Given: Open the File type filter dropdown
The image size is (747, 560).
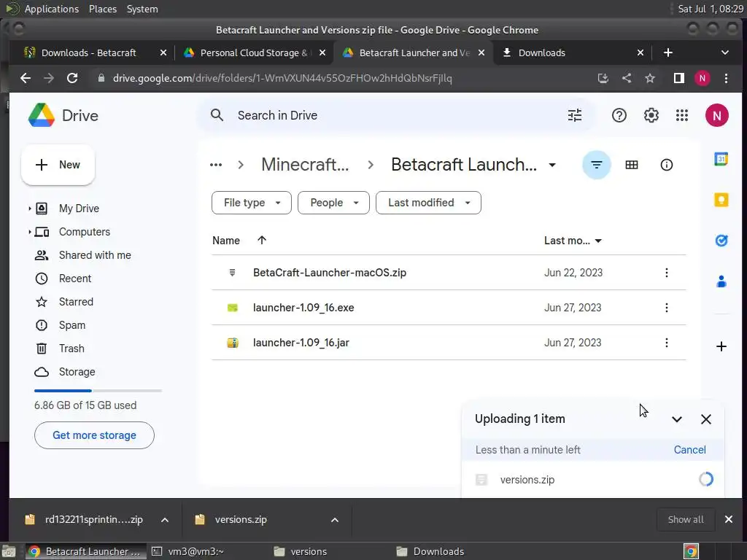Looking at the screenshot, I should (x=252, y=203).
